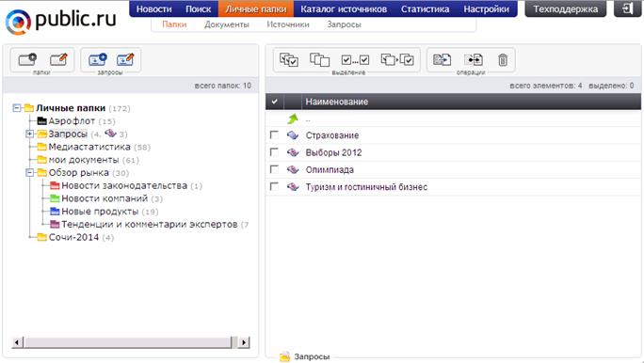
Task: Click the Олимпиада query icon
Action: pos(293,169)
